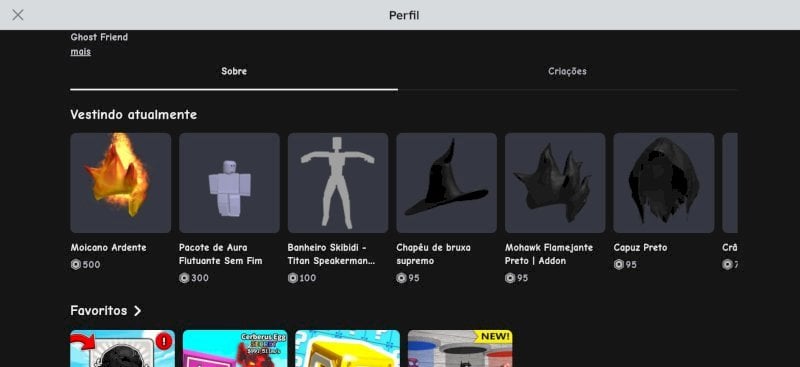Click the Vestindo atualmente heading
This screenshot has height=367, width=800.
click(134, 115)
